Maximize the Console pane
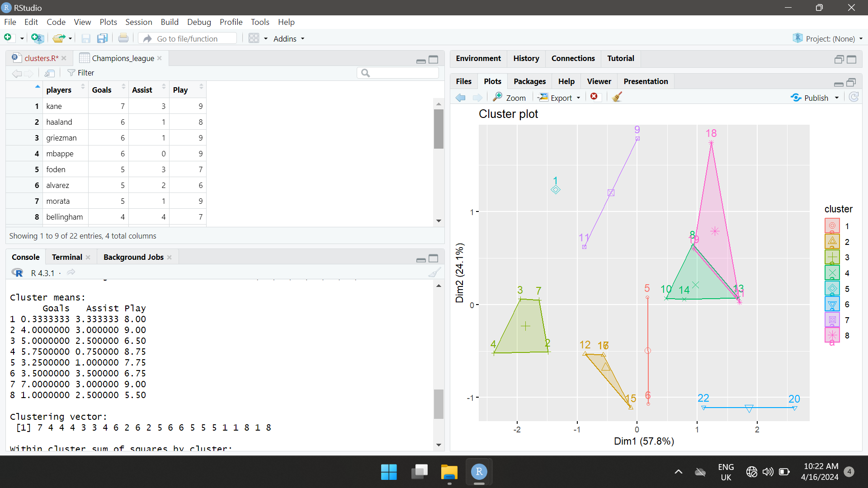This screenshot has width=868, height=488. (x=434, y=258)
